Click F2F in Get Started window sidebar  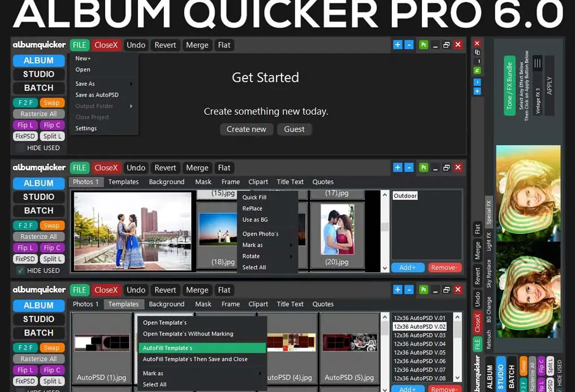pyautogui.click(x=25, y=103)
